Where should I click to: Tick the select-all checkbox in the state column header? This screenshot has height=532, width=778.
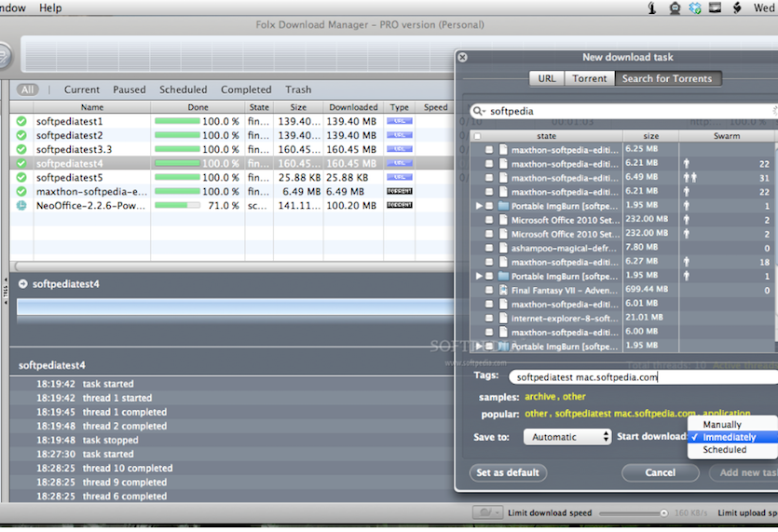477,136
